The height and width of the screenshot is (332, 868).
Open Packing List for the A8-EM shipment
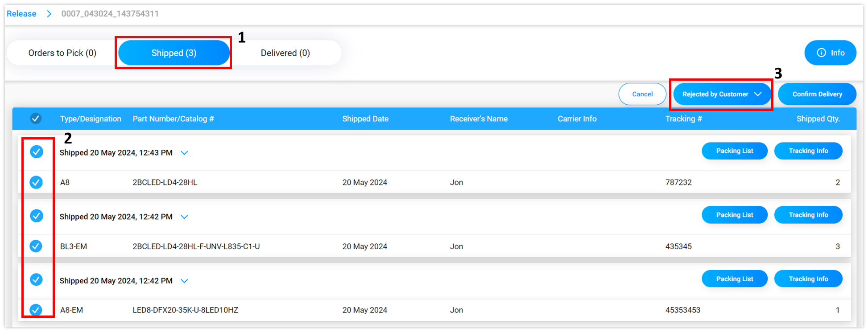(x=735, y=279)
